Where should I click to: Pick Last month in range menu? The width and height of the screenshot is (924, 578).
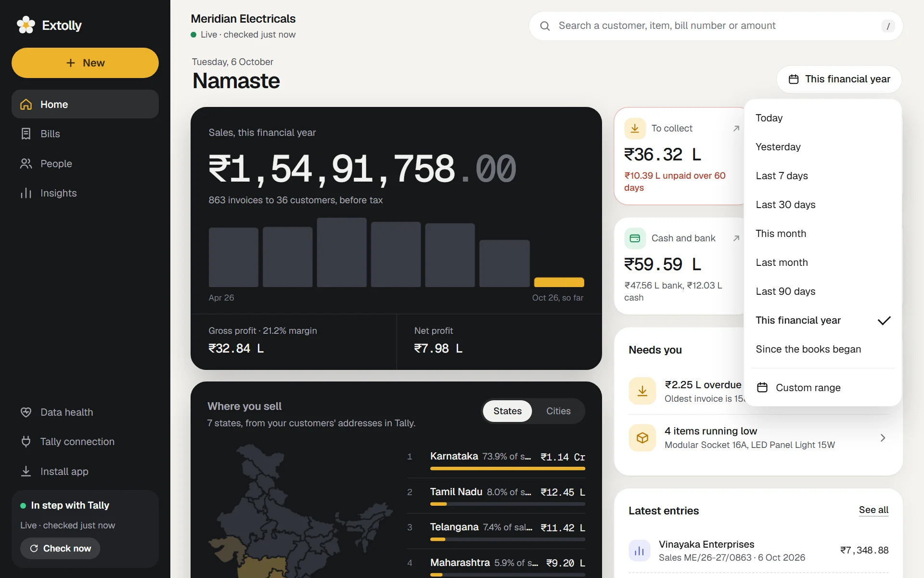(x=822, y=263)
